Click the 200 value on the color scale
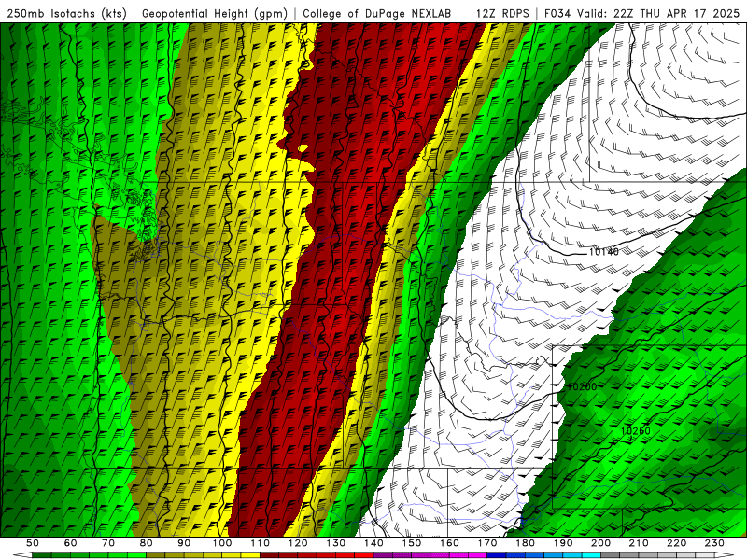 [x=601, y=543]
